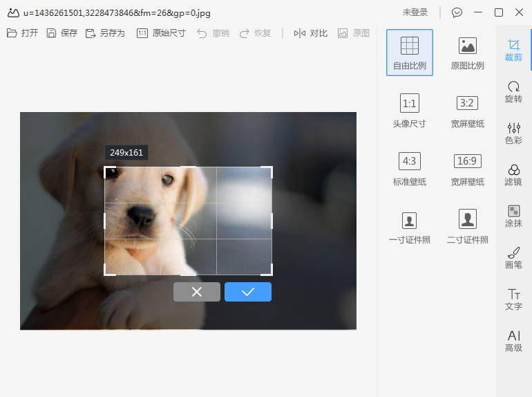Click the file name in title bar
This screenshot has width=532, height=397.
click(117, 13)
